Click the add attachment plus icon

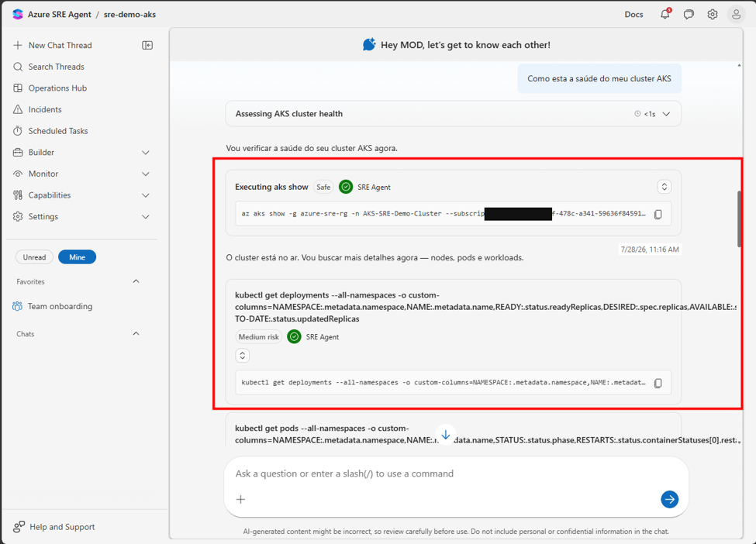[x=240, y=499]
